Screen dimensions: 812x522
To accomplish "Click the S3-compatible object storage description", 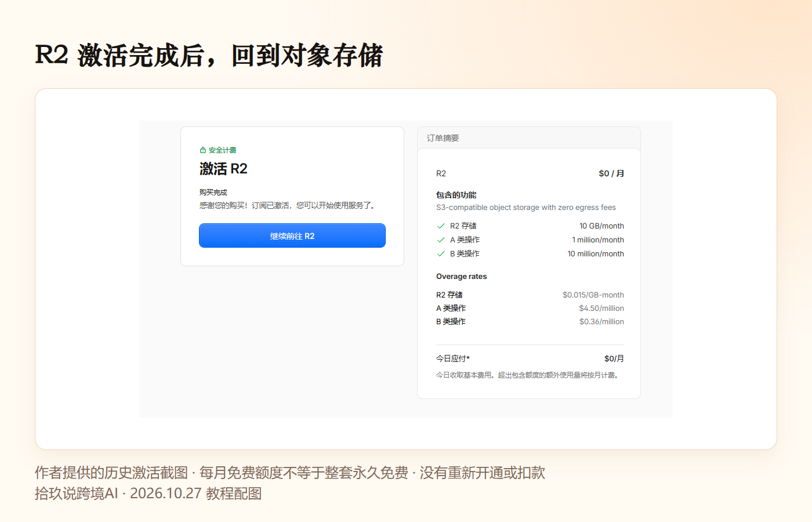I will 526,208.
